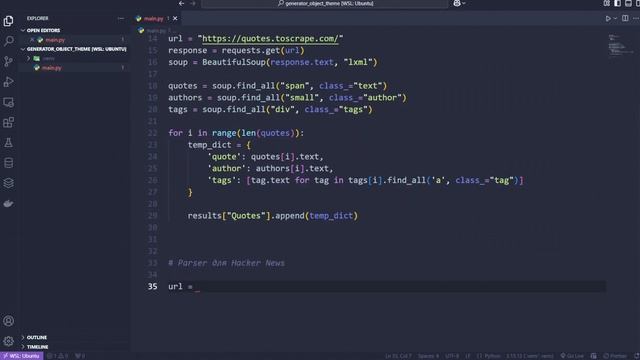This screenshot has width=640, height=360.
Task: Open the editor More Actions ellipsis
Action: [636, 18]
